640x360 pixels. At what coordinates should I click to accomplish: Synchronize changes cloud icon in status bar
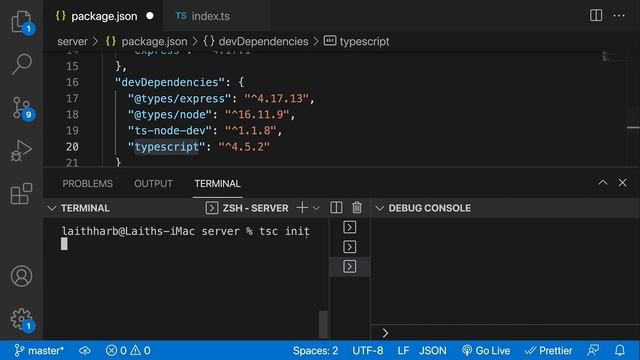[x=85, y=350]
